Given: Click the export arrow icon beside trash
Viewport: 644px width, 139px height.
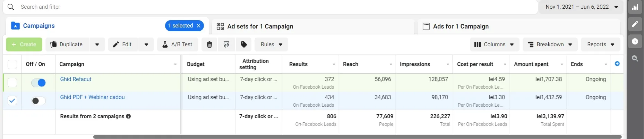Looking at the screenshot, I should (x=226, y=44).
